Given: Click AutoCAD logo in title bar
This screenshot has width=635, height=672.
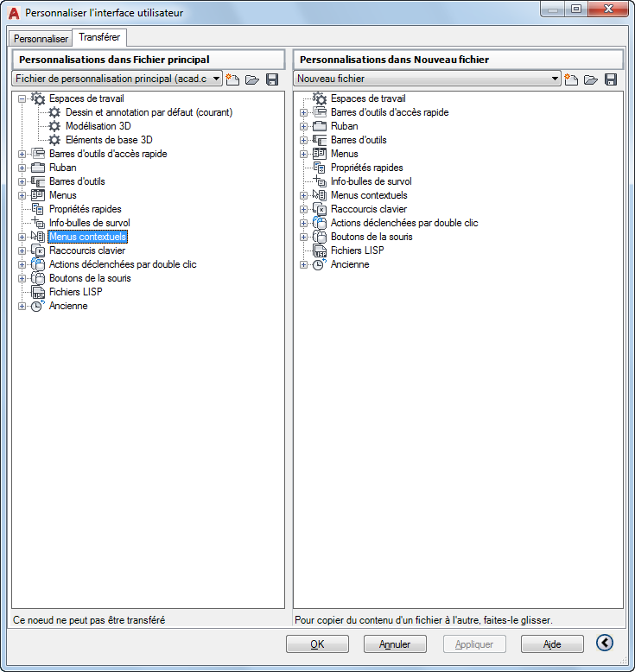Looking at the screenshot, I should pos(14,13).
